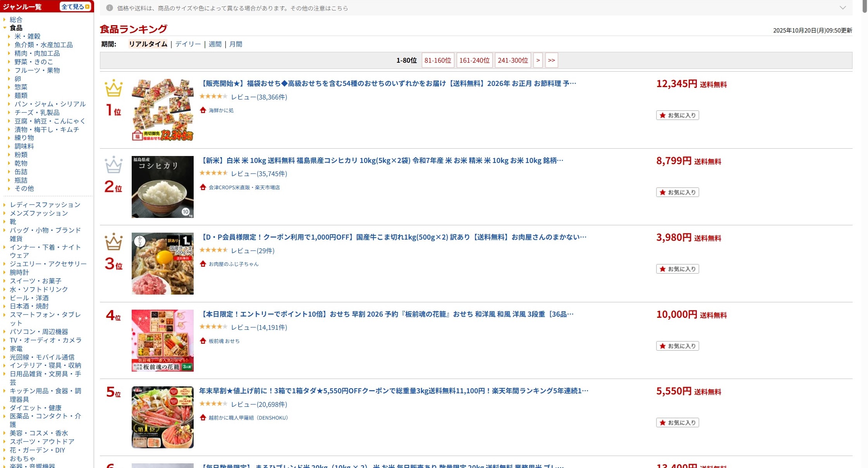Add rank 1 osechi to お気に入り
Screen dimensions: 868x468
tap(677, 115)
